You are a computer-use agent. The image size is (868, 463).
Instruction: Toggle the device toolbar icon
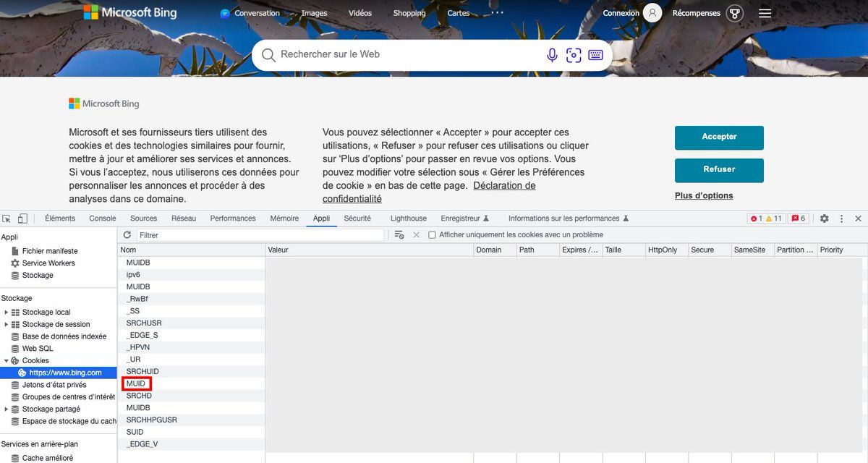(22, 218)
